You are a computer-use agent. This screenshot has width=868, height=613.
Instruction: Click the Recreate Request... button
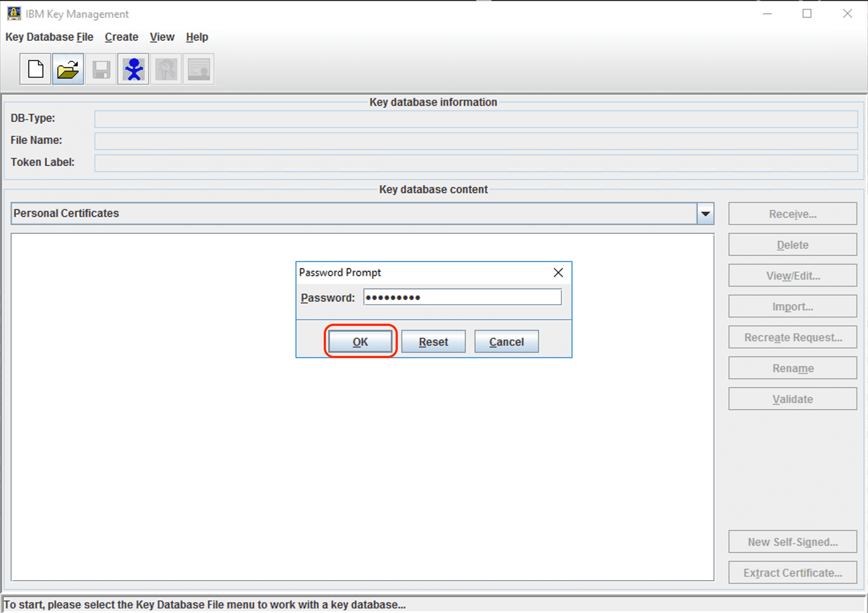click(x=793, y=337)
